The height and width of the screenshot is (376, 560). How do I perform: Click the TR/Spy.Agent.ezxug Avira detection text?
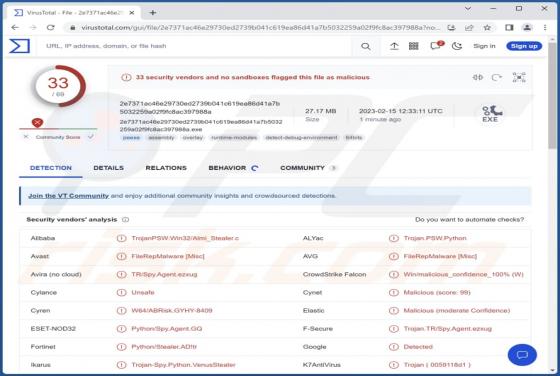[164, 275]
